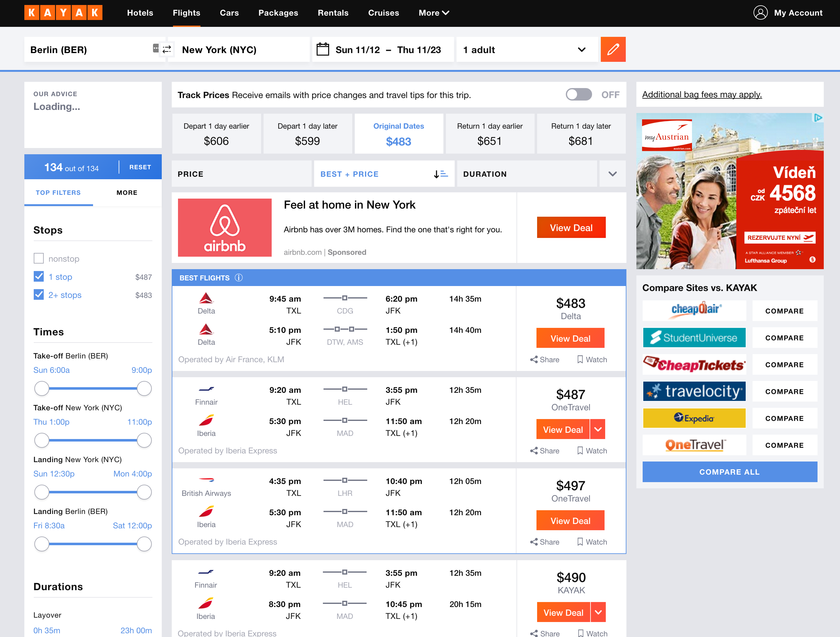
Task: Click British Airways logo on 4:35 pm flight
Action: click(x=206, y=480)
